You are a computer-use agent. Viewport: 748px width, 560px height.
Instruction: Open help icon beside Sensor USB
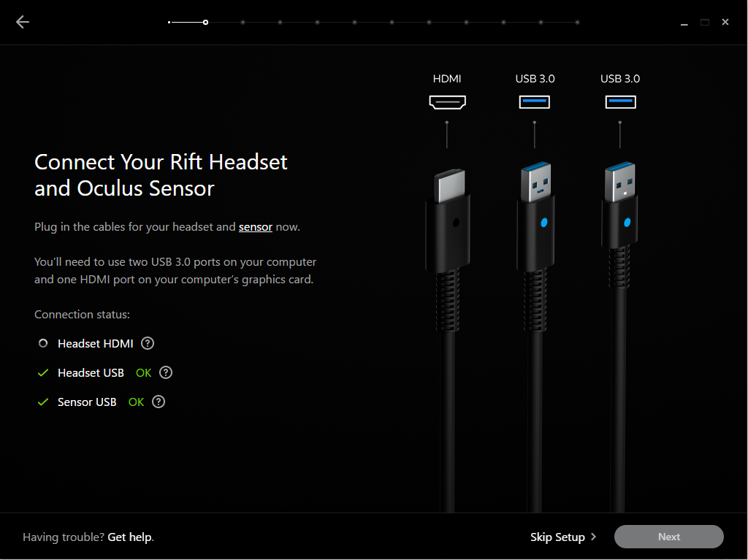pos(159,402)
